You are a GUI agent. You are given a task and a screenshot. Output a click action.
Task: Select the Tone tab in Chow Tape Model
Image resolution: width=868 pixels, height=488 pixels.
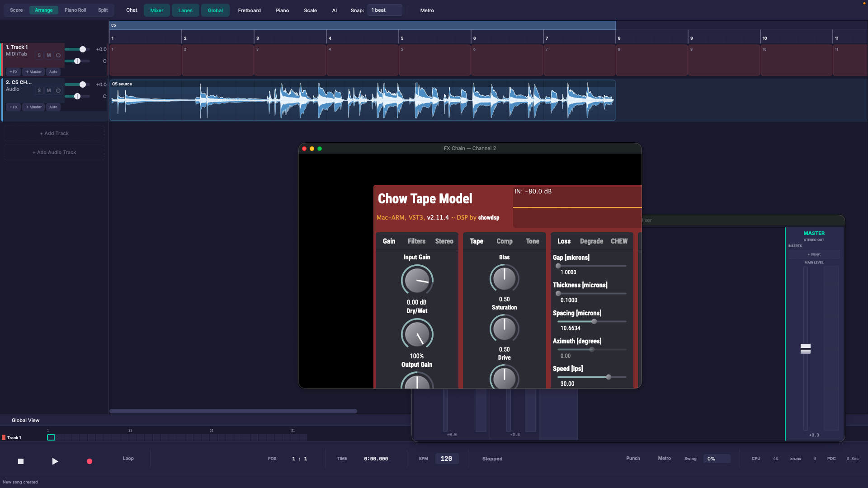tap(533, 241)
